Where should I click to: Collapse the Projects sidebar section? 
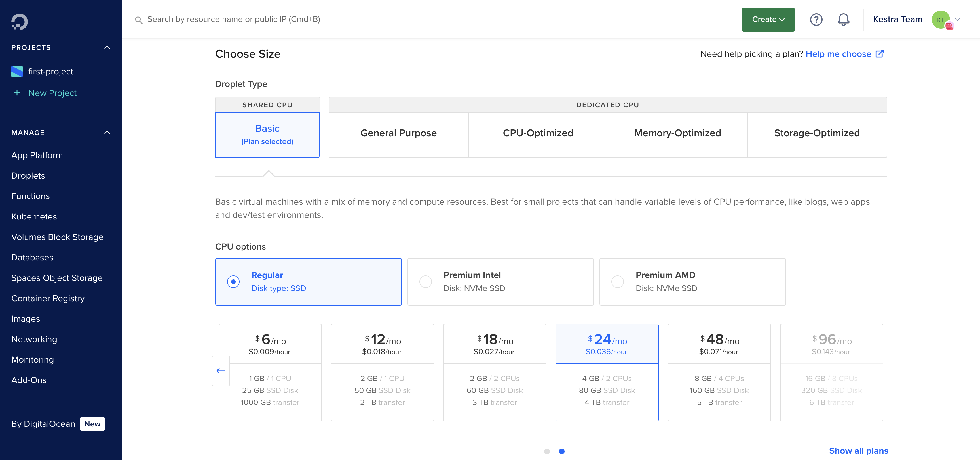pyautogui.click(x=107, y=48)
